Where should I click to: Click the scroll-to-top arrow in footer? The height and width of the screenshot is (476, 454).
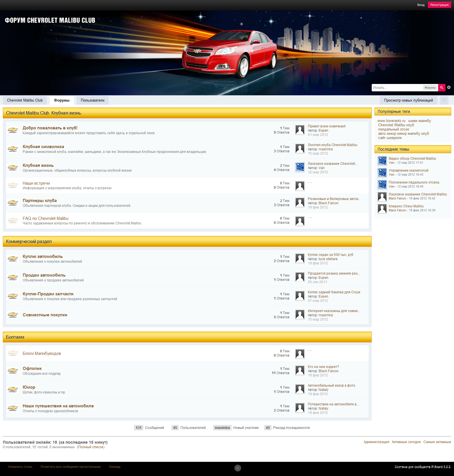238,468
